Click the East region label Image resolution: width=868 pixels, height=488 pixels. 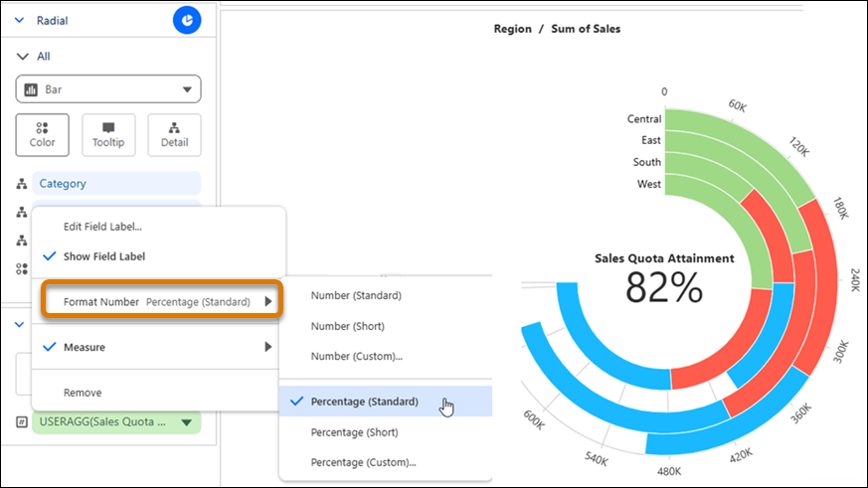pos(651,140)
